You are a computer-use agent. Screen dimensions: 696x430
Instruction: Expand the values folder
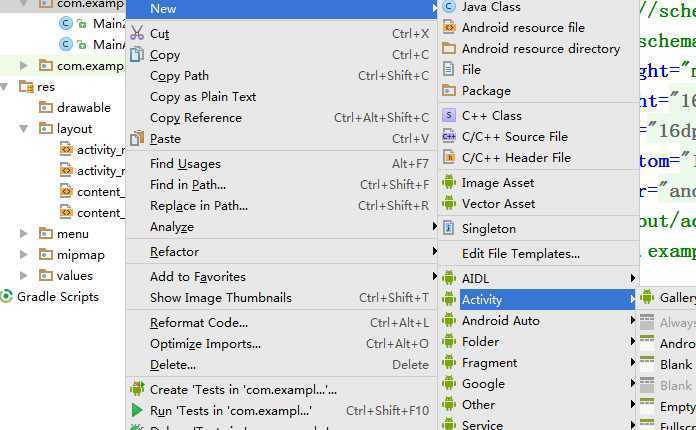click(24, 276)
